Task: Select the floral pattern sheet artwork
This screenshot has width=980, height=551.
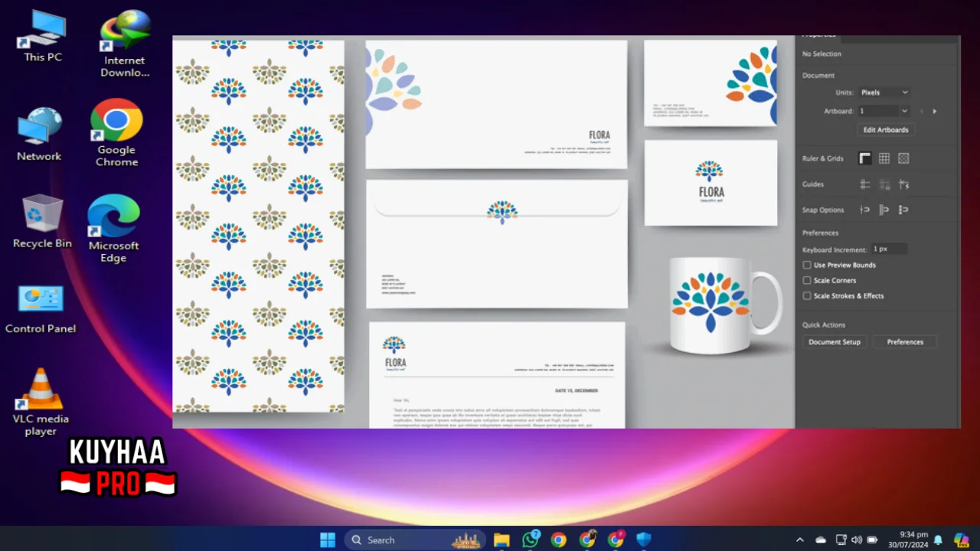Action: [x=258, y=226]
